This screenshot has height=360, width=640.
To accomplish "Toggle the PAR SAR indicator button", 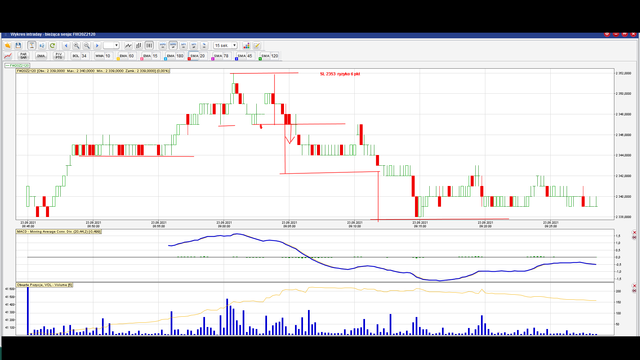I will point(23,56).
